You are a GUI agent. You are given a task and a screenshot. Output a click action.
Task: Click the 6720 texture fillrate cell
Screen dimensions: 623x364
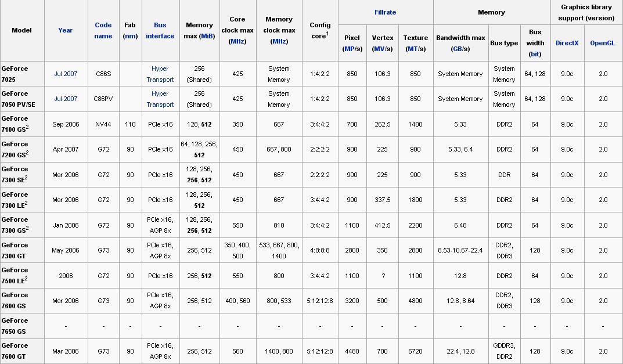point(415,351)
